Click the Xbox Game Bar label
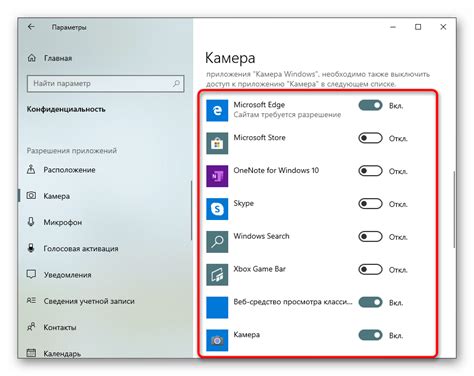Viewport: 474px width, 376px height. tap(259, 269)
